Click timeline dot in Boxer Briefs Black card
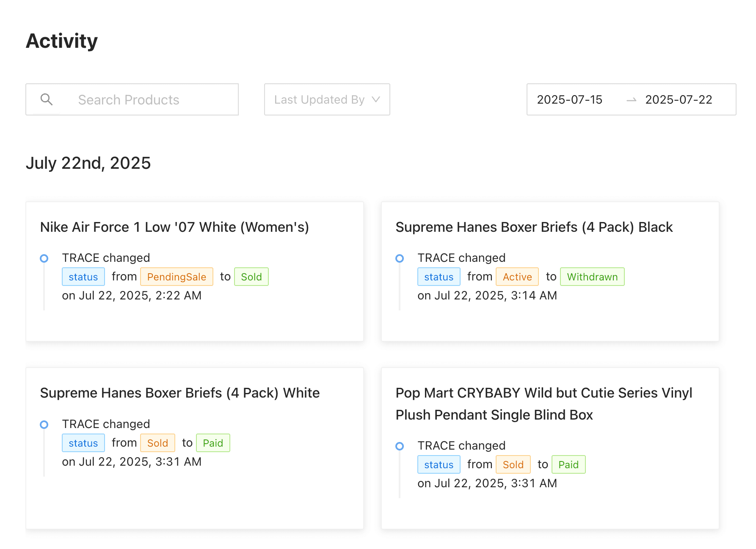The image size is (756, 549). (400, 258)
